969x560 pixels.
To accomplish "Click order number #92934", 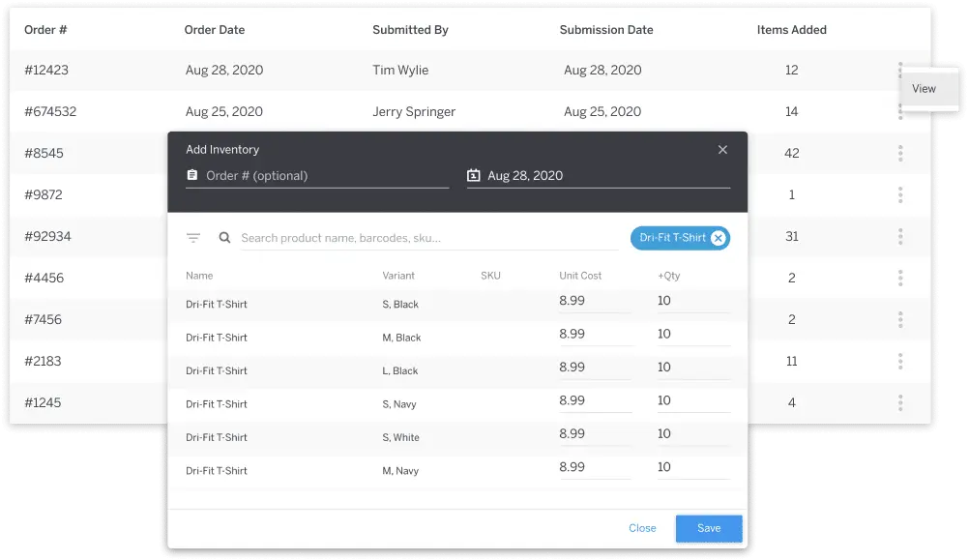I will click(x=47, y=237).
